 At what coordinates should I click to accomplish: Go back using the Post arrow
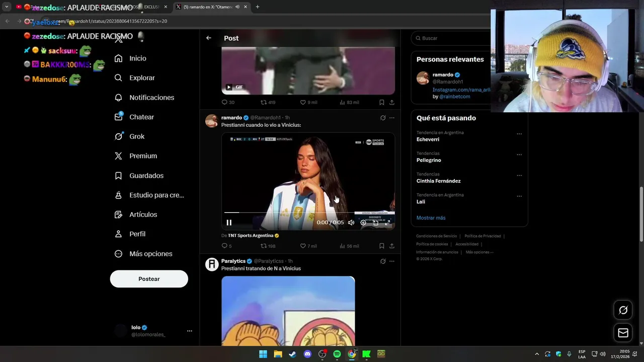point(208,38)
